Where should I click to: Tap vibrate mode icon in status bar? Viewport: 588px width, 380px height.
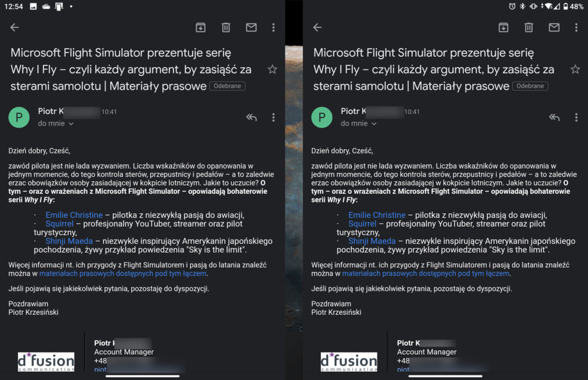[x=533, y=6]
